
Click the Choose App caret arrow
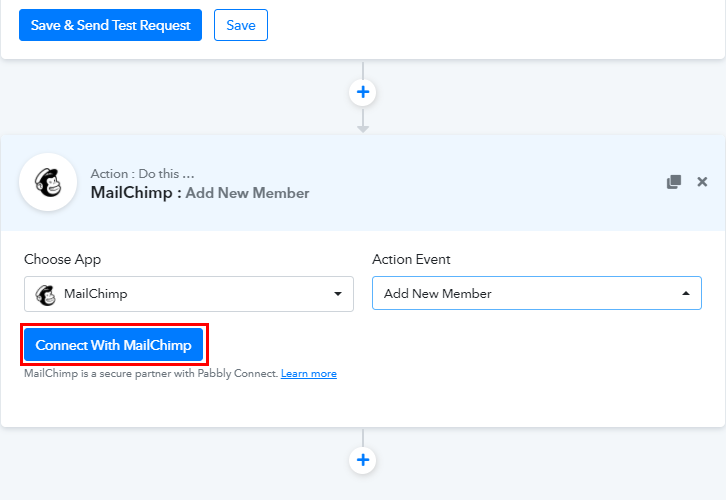[338, 294]
